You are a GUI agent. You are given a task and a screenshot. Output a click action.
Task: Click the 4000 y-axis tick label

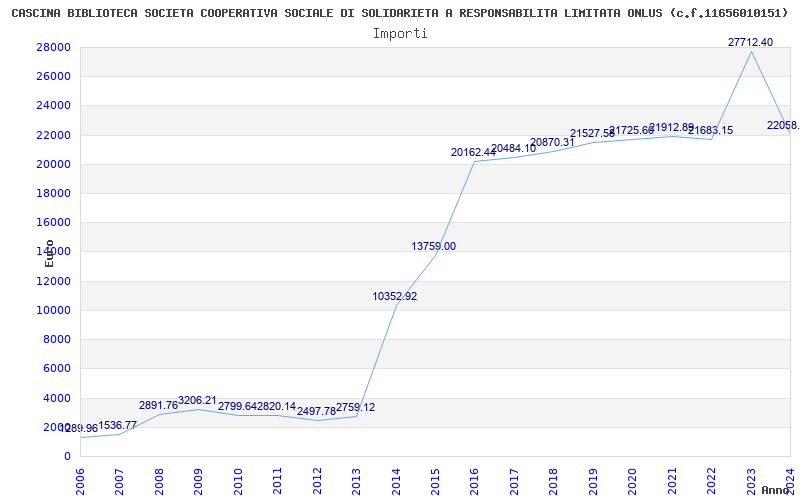coord(56,398)
